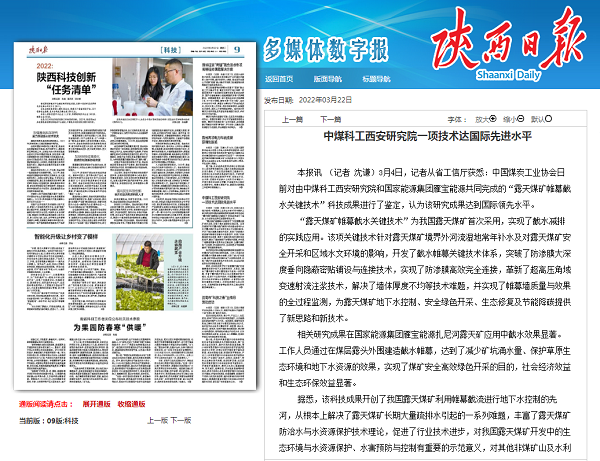Click article title 中煤科工西安研究院一项技术达国际先进水平
This screenshot has width=600, height=461.
coord(427,136)
